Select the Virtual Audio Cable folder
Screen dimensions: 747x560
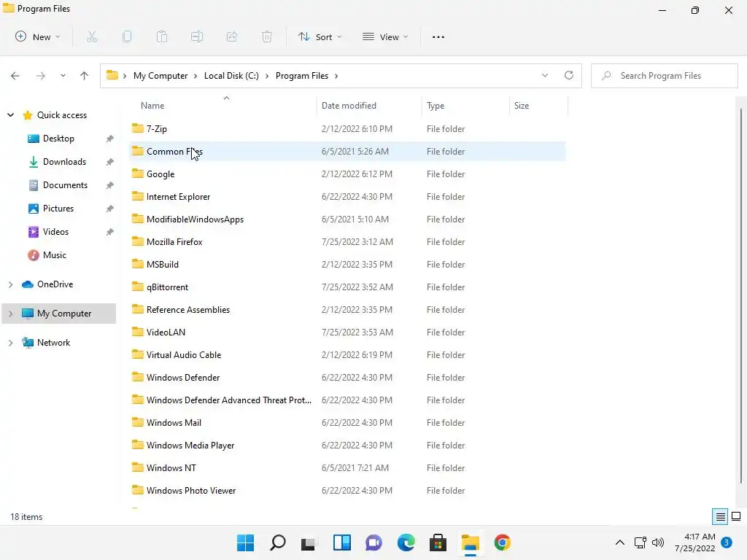click(347, 355)
